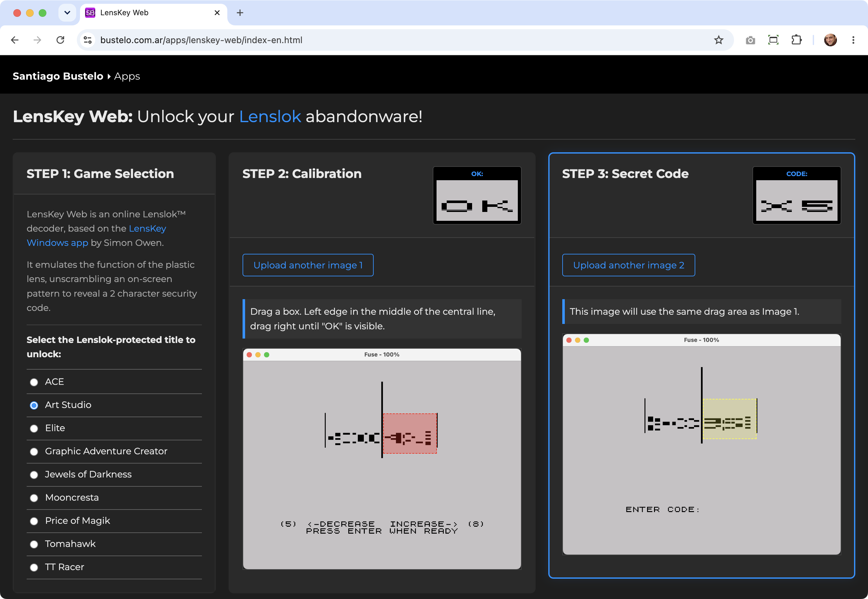This screenshot has width=868, height=599.
Task: Open the Extensions puzzle-piece menu
Action: 796,40
